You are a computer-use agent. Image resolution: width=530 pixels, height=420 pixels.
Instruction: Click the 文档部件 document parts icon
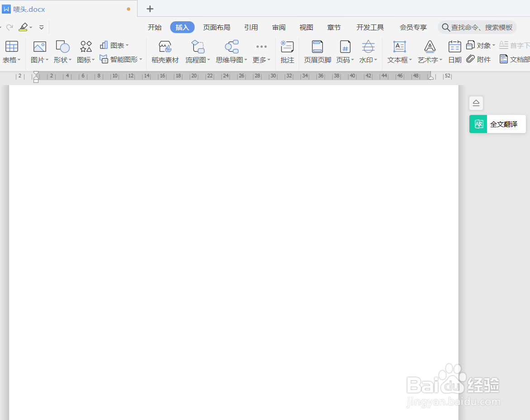tap(504, 59)
